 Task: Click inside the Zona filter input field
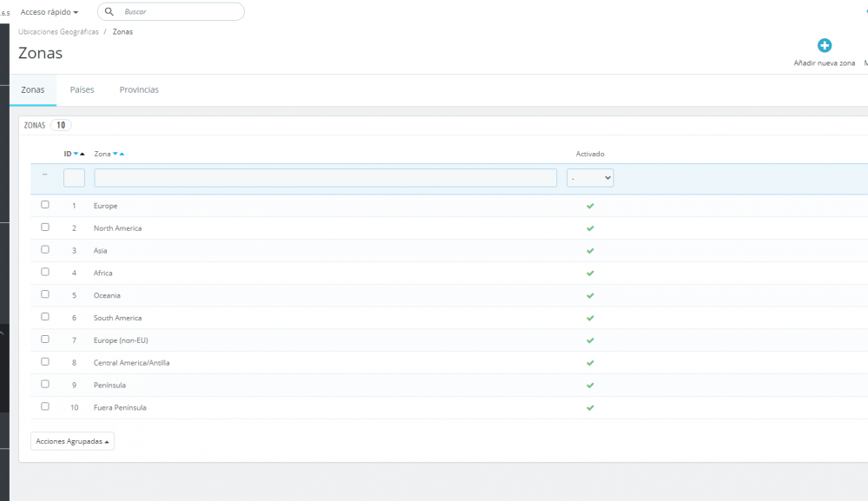click(x=325, y=177)
